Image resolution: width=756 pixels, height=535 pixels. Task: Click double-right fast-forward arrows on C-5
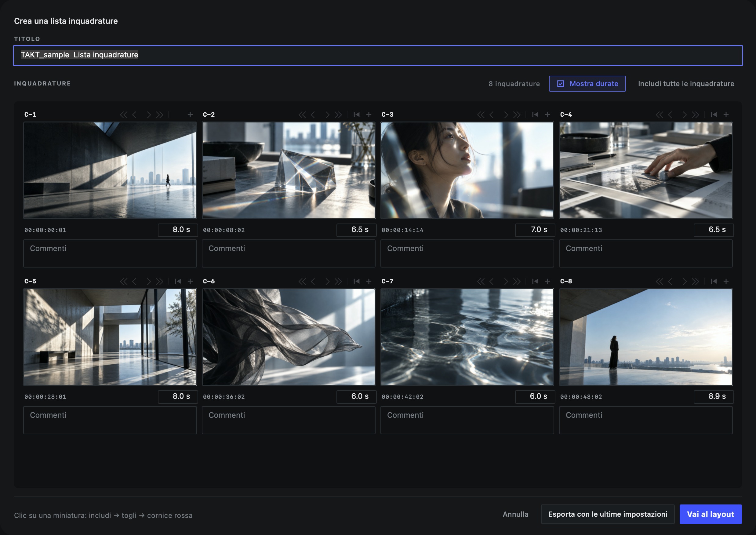159,281
